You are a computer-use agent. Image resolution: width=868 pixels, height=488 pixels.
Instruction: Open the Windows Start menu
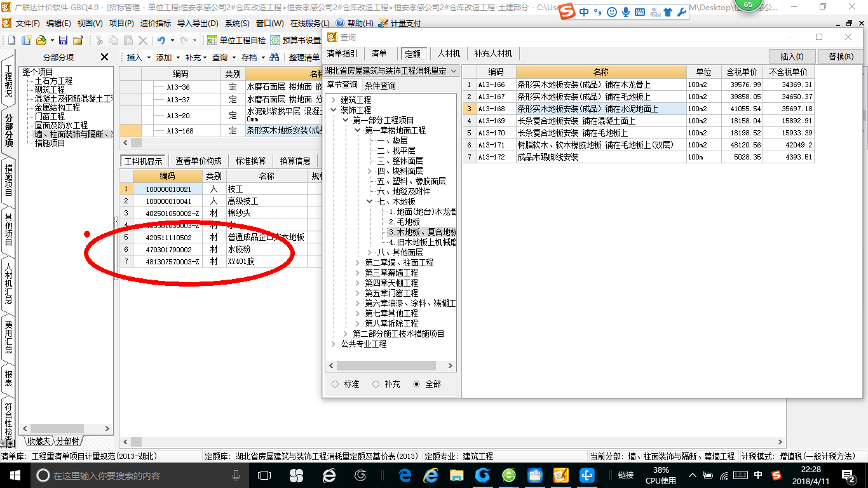(x=15, y=475)
